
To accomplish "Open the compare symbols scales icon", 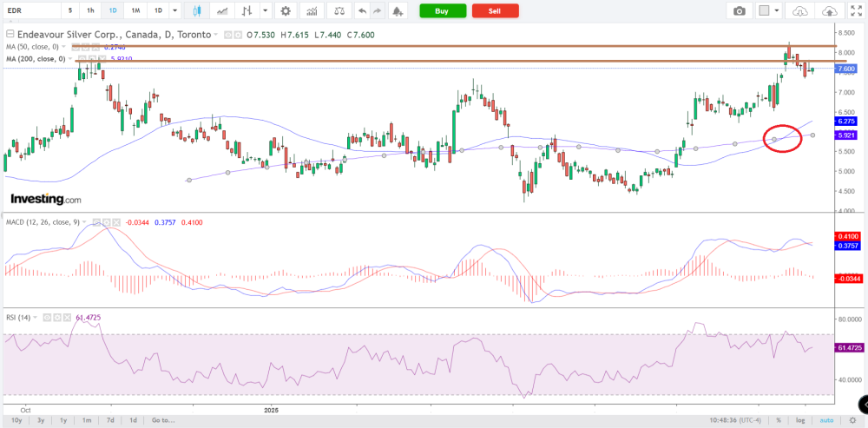I will click(339, 10).
